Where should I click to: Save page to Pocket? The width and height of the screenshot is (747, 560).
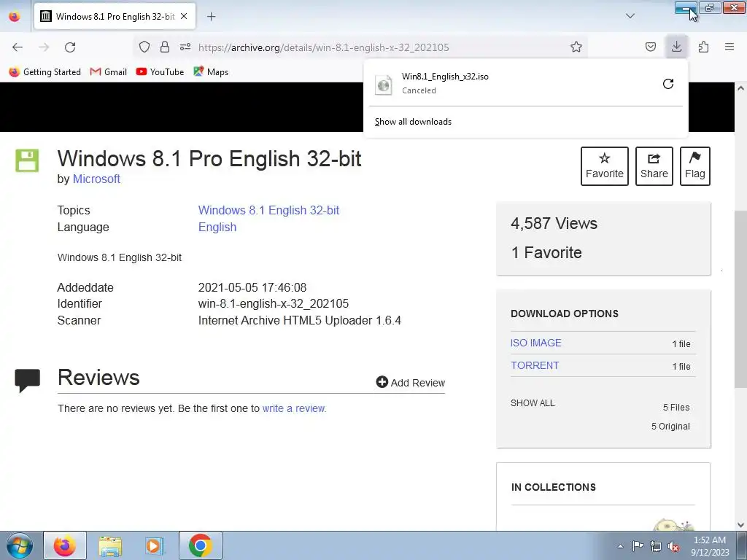pos(650,47)
